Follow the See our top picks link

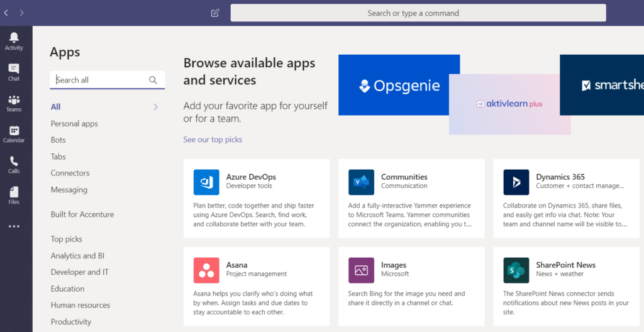213,140
